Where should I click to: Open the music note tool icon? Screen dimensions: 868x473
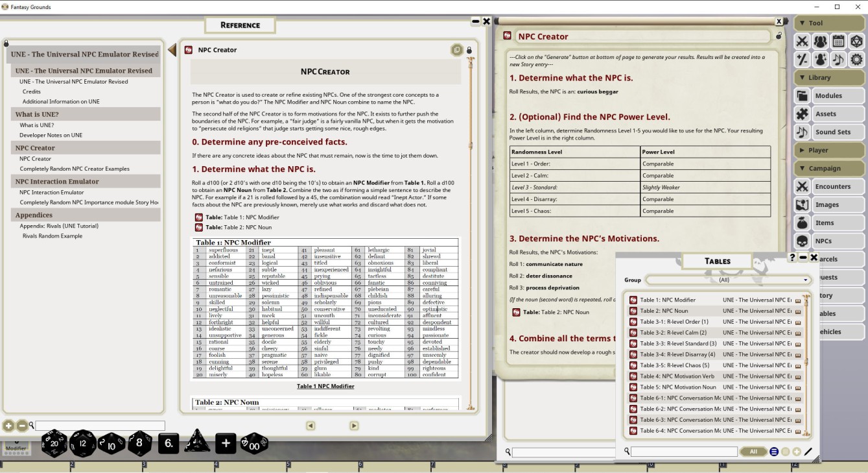[x=839, y=60]
